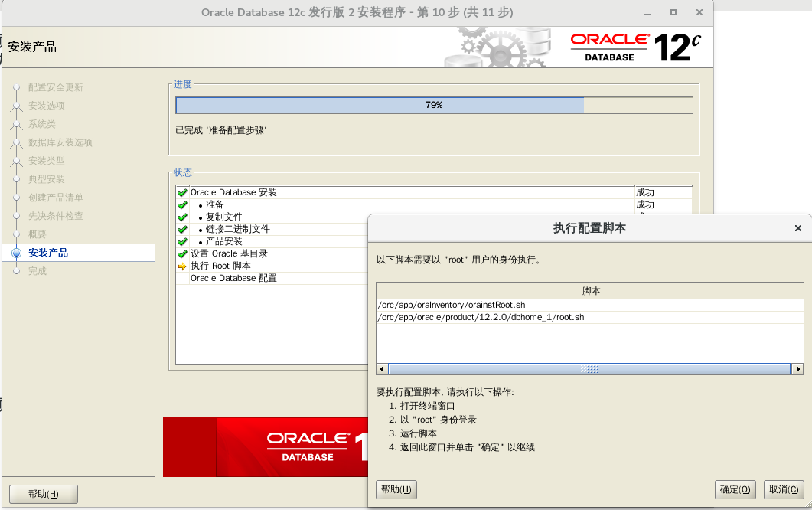Click green checkmark beside 复制文件
Screen dimensions: 812x510
click(182, 217)
